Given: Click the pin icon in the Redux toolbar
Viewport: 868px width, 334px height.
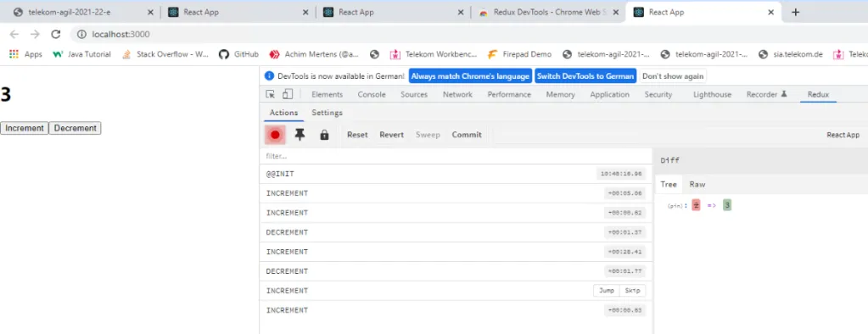Looking at the screenshot, I should (x=300, y=135).
